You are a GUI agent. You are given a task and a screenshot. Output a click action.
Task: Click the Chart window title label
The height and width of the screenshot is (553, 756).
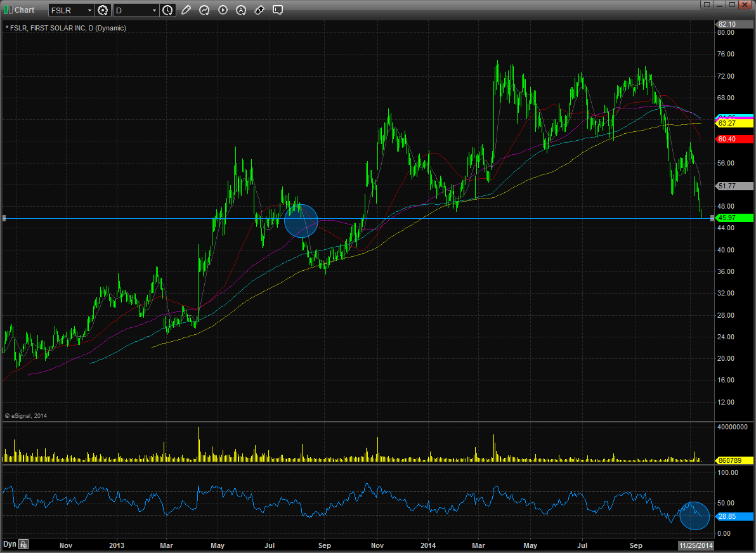pos(24,10)
